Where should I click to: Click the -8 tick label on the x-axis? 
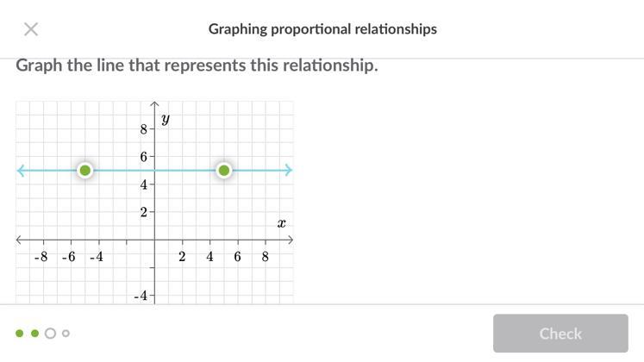[x=41, y=257]
